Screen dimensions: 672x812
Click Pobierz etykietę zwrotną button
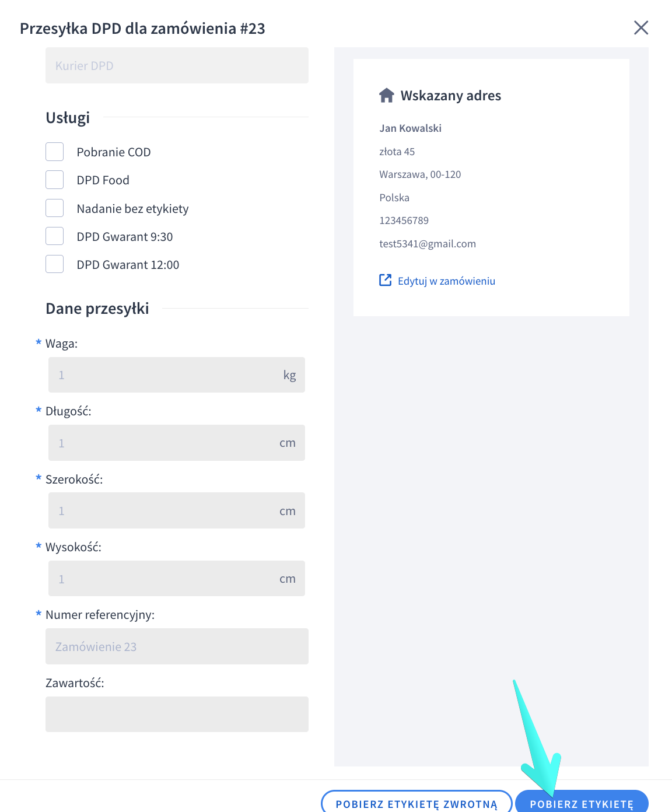(416, 803)
